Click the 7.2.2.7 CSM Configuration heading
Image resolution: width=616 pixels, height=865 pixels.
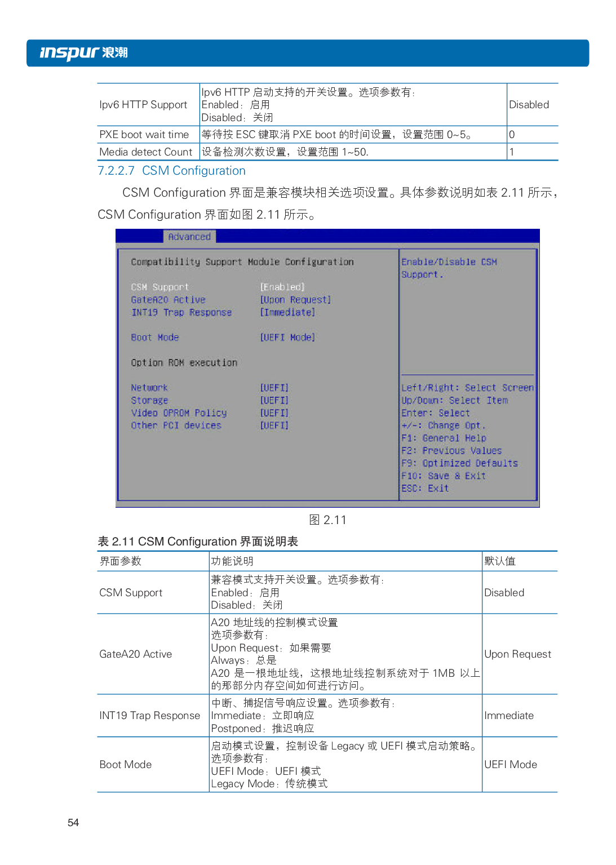coord(171,171)
